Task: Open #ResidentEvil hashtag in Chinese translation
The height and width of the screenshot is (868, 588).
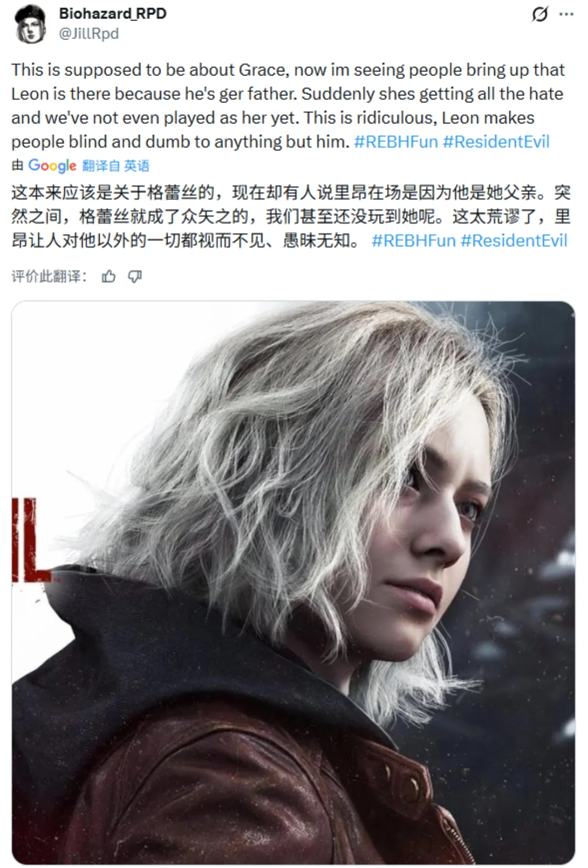Action: coord(514,240)
